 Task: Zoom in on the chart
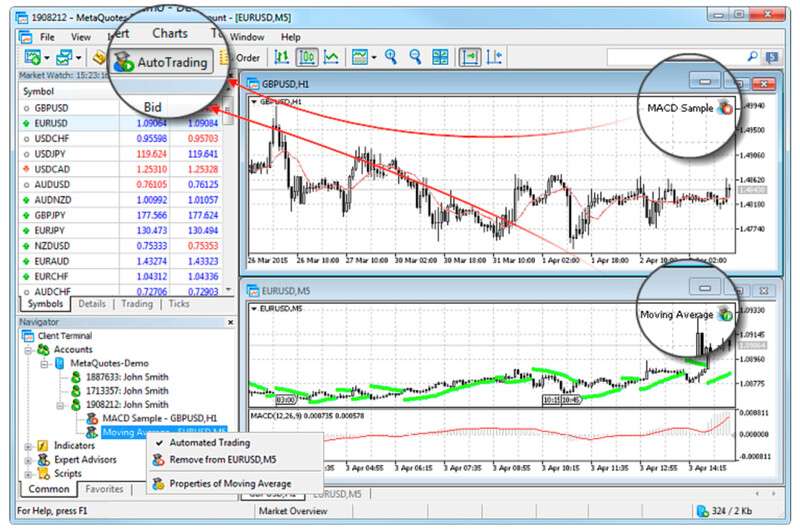391,57
